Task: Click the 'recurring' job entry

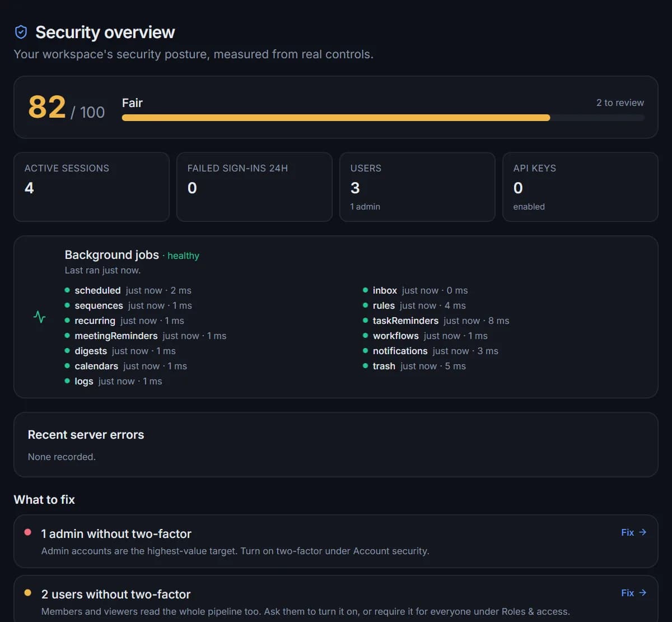Action: pyautogui.click(x=124, y=321)
